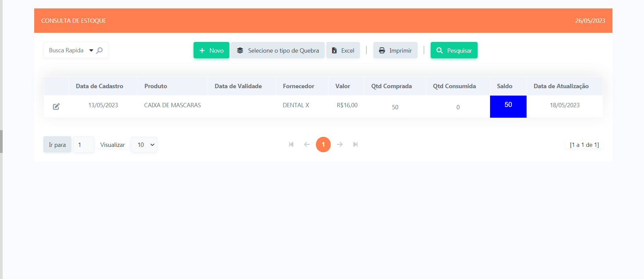This screenshot has width=644, height=279.
Task: Click the Ir para button
Action: (57, 145)
